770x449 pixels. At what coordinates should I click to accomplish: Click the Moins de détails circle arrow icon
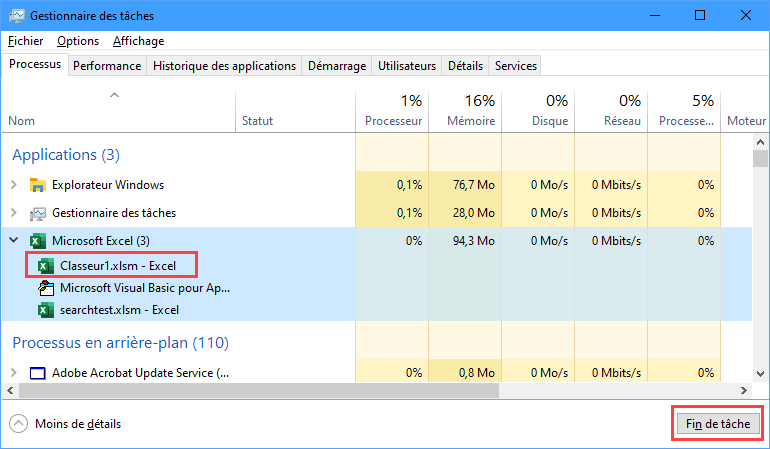pyautogui.click(x=19, y=423)
